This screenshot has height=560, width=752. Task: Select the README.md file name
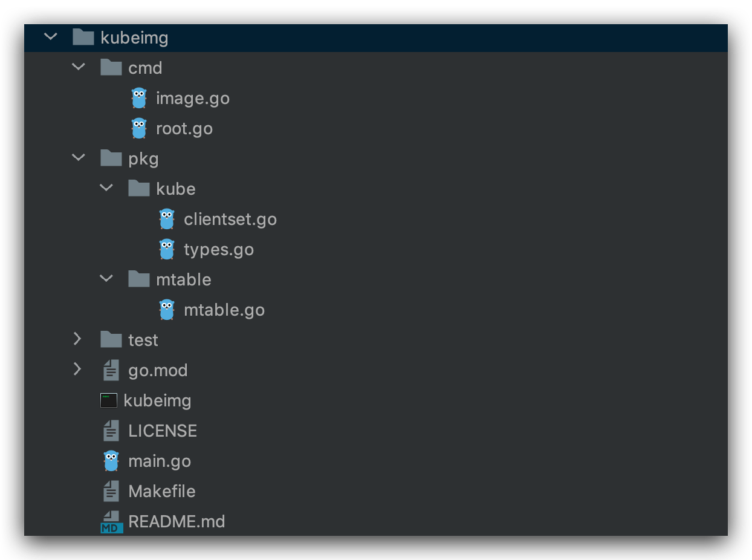[x=177, y=521]
